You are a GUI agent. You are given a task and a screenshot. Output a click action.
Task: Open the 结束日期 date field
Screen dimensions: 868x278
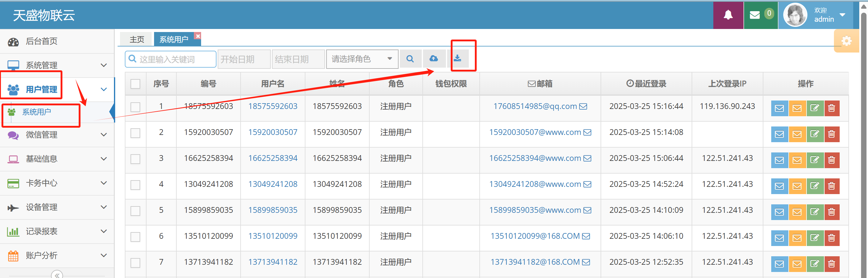point(298,59)
